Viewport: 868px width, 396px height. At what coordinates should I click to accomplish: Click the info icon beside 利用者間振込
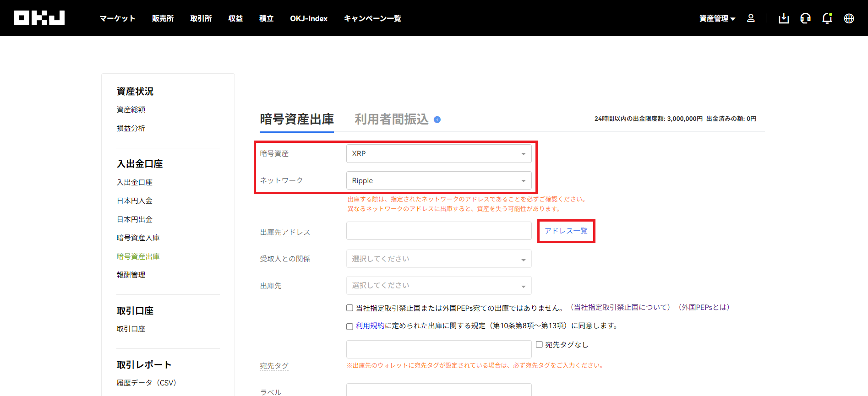[x=437, y=119]
